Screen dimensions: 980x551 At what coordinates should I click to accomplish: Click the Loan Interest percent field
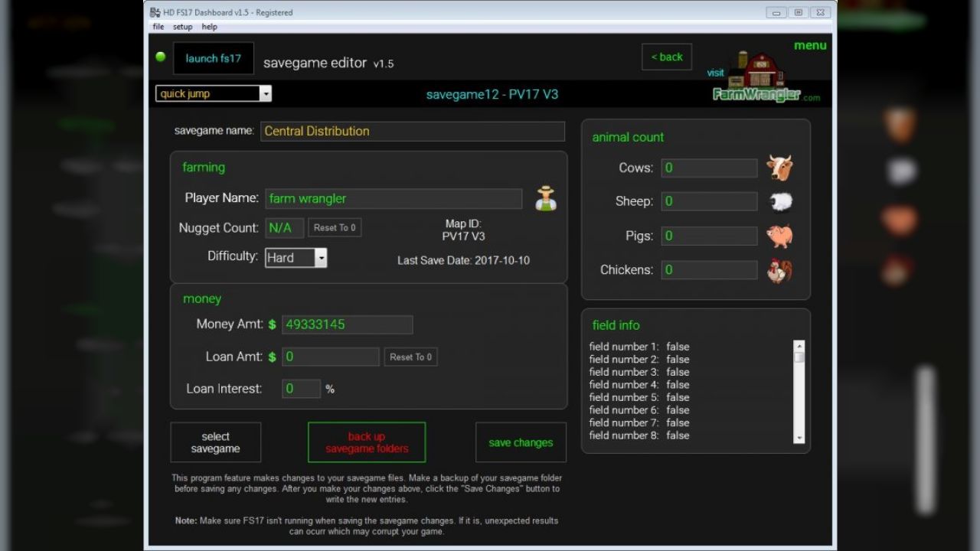302,389
